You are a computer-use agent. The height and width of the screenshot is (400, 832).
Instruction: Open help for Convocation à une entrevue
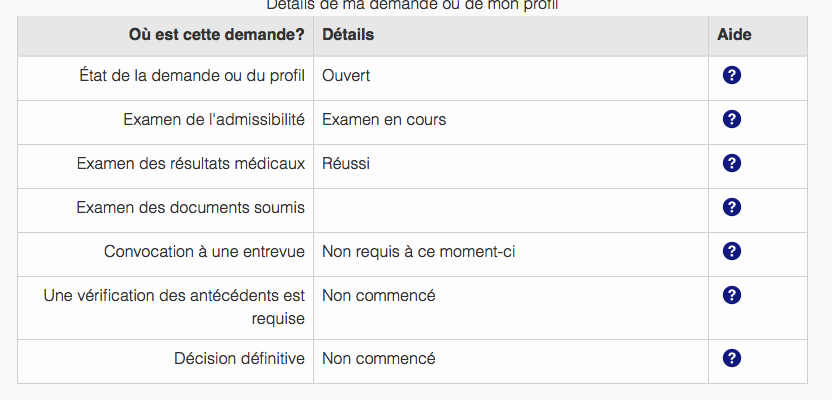(x=731, y=251)
